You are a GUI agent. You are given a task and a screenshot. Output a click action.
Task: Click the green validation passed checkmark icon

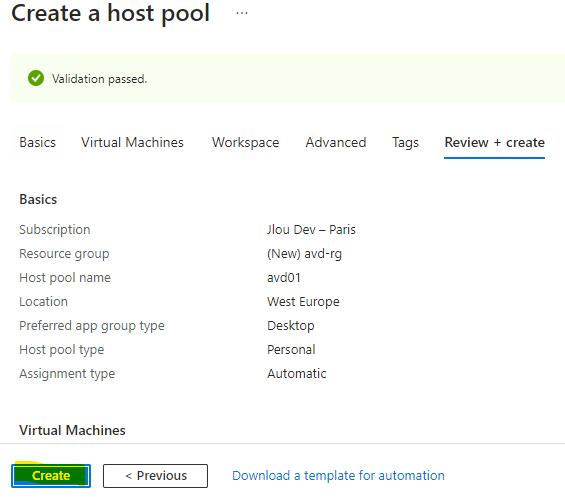(x=36, y=78)
